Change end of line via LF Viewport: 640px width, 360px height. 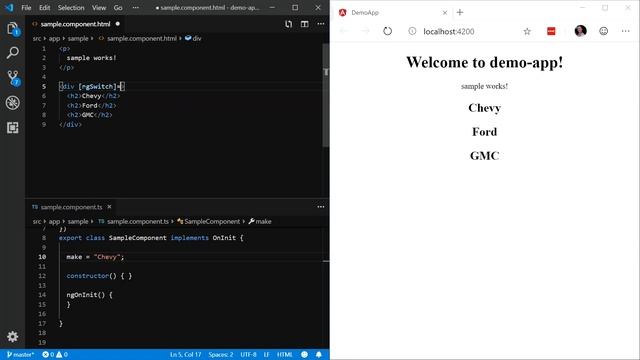point(266,354)
